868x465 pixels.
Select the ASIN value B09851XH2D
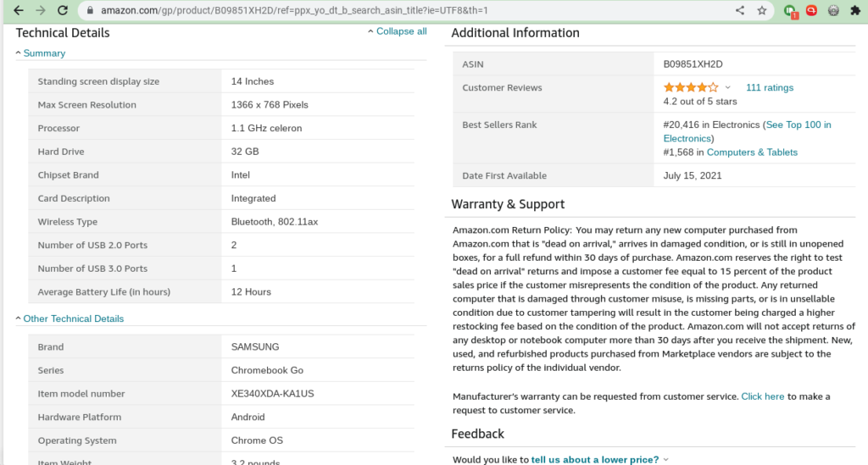coord(693,64)
